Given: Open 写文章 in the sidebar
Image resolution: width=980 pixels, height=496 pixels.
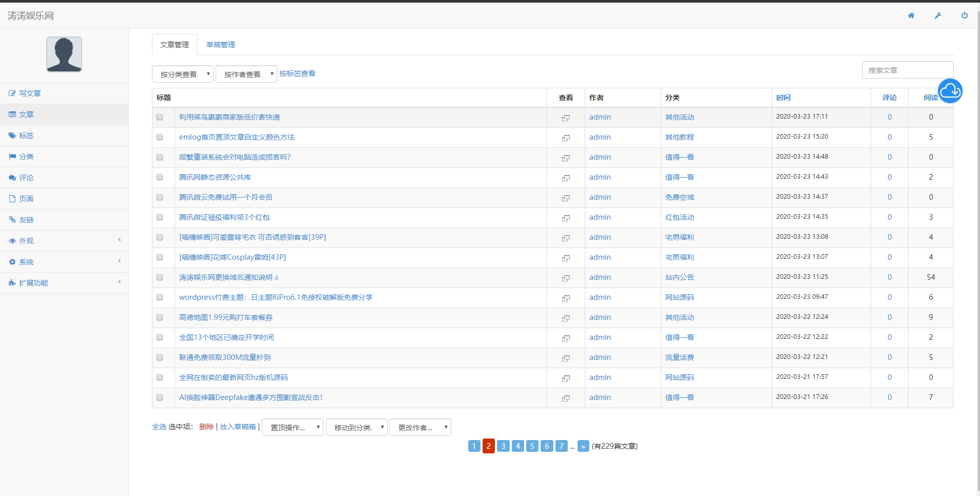Looking at the screenshot, I should tap(30, 93).
